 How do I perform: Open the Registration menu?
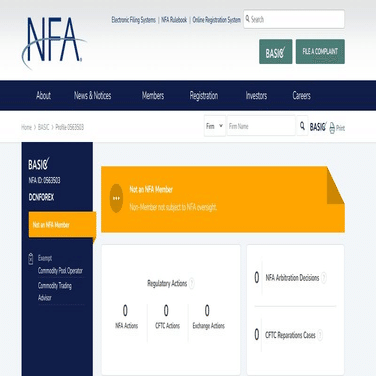pyautogui.click(x=204, y=96)
